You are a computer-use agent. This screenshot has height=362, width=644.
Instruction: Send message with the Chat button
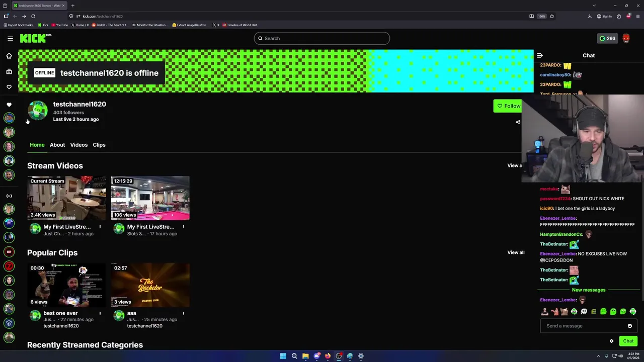pyautogui.click(x=628, y=341)
